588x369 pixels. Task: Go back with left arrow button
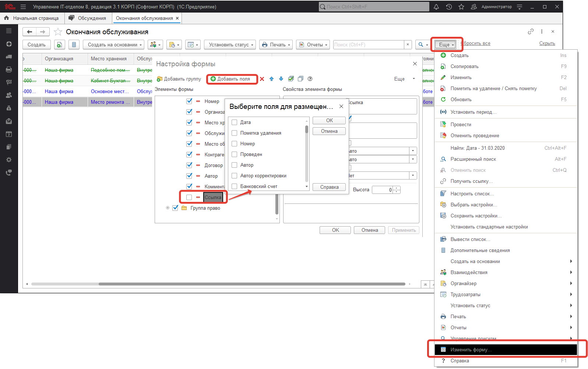[29, 32]
